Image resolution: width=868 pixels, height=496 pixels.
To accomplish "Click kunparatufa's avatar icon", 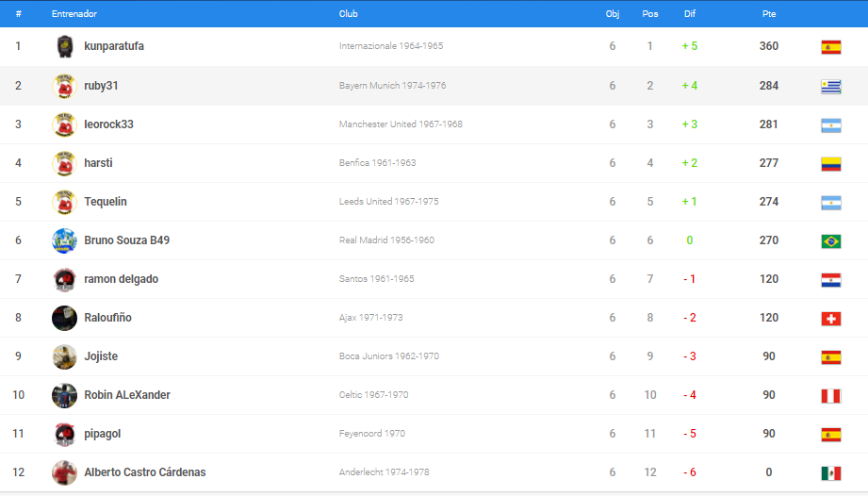I will pyautogui.click(x=64, y=46).
